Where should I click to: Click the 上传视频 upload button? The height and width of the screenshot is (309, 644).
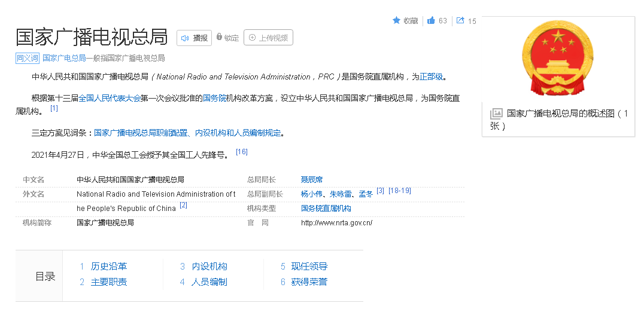(x=268, y=37)
